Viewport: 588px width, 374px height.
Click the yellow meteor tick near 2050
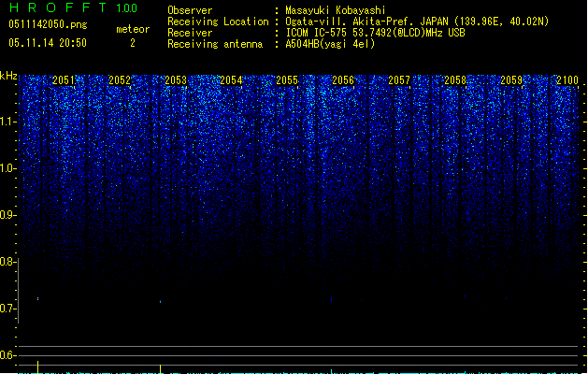point(38,367)
